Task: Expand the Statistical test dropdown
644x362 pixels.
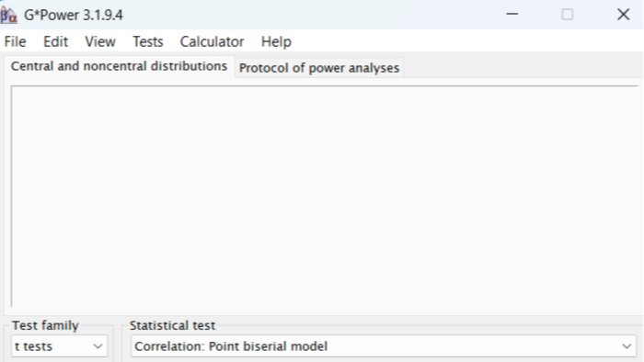Action: 384,346
